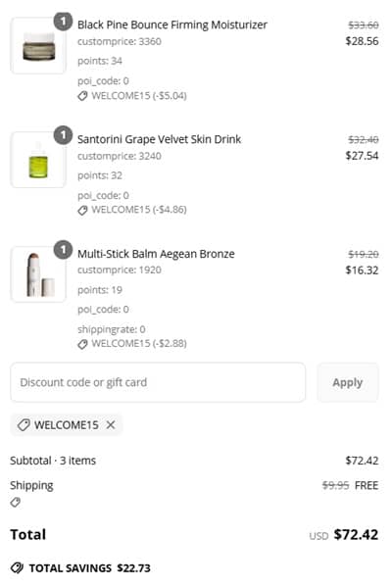This screenshot has height=588, width=392.
Task: Click the discount tag icon under Shipping
Action: (x=16, y=502)
